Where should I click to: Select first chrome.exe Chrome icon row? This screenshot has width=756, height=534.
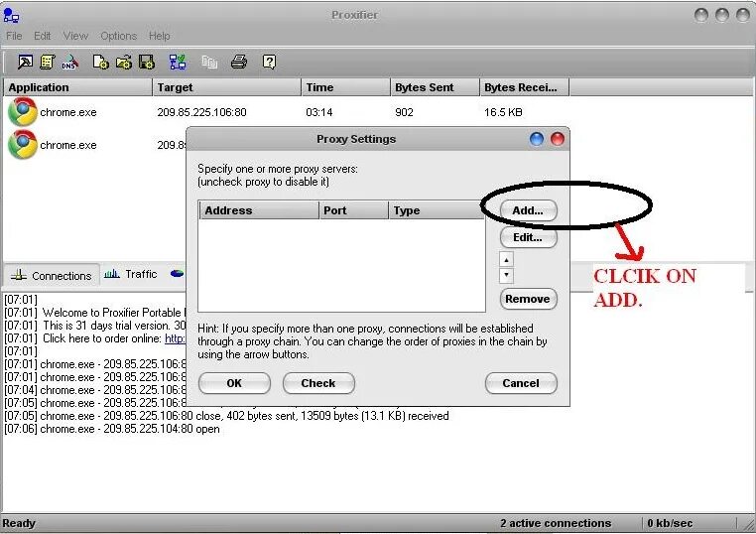click(22, 112)
